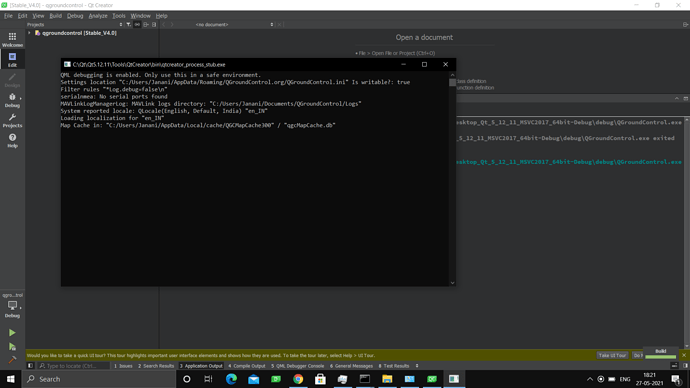The image size is (690, 388).
Task: Close the Projects side panel
Action: click(154, 25)
